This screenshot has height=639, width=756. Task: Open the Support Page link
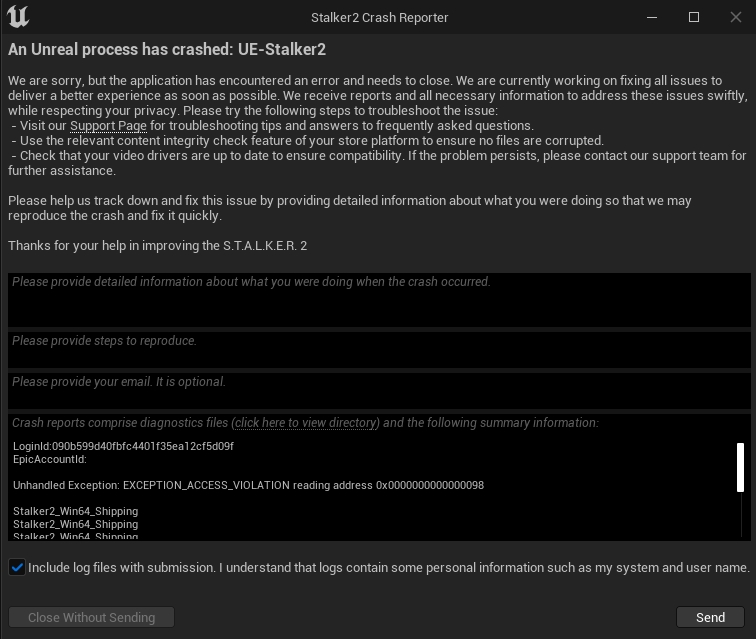pyautogui.click(x=108, y=126)
